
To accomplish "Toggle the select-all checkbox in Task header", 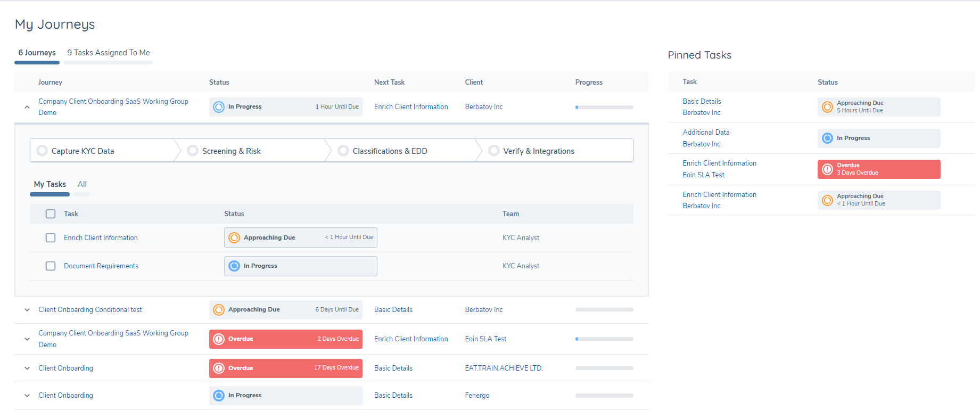I will coord(51,214).
